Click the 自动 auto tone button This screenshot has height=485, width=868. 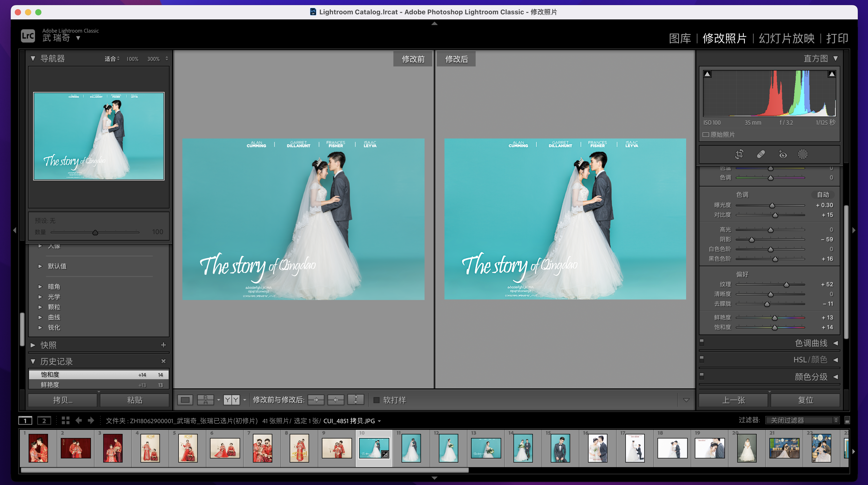(x=823, y=194)
